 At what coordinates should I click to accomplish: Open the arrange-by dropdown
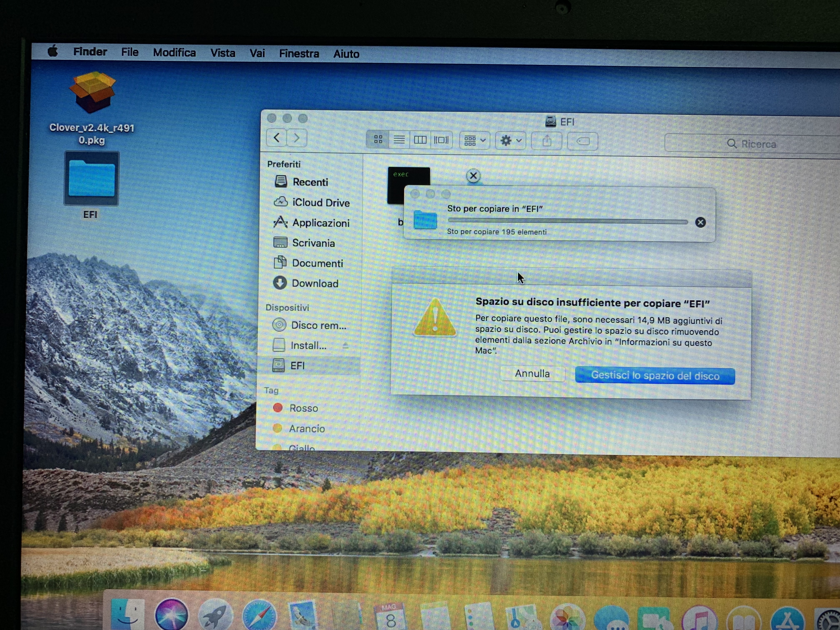point(475,140)
